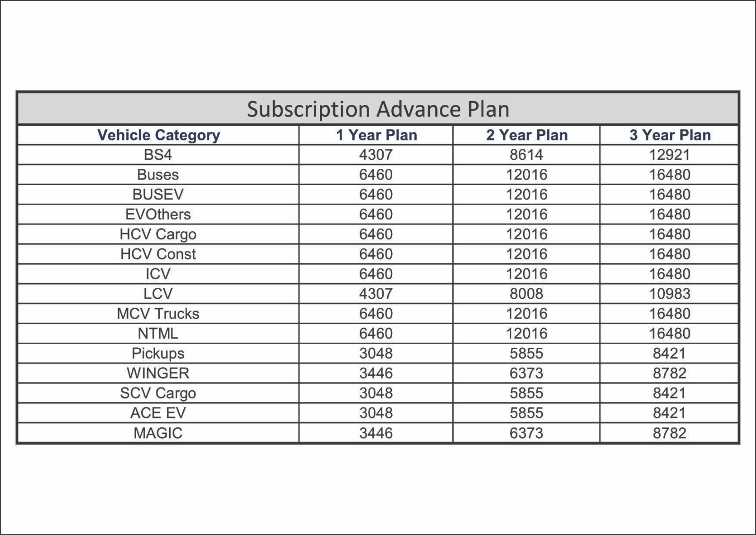Viewport: 756px width, 535px height.
Task: Select the MCV Trucks row label
Action: pos(158,314)
